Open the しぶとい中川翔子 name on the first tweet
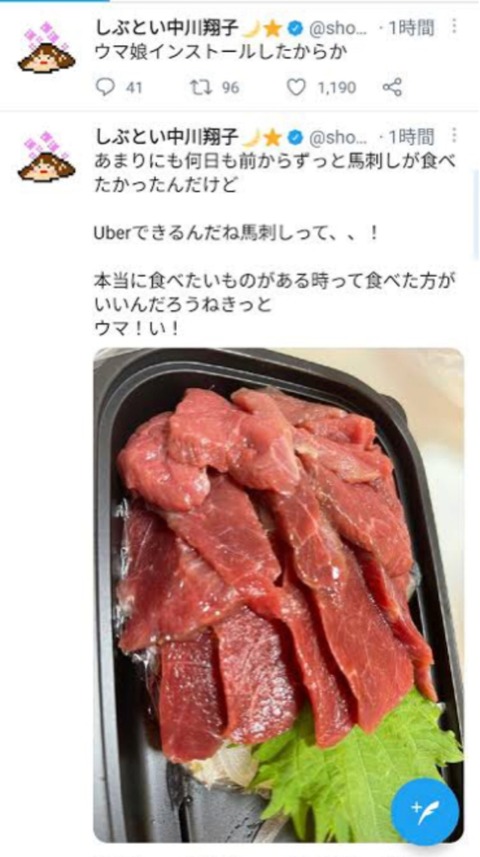Image resolution: width=480 pixels, height=857 pixels. coord(167,28)
